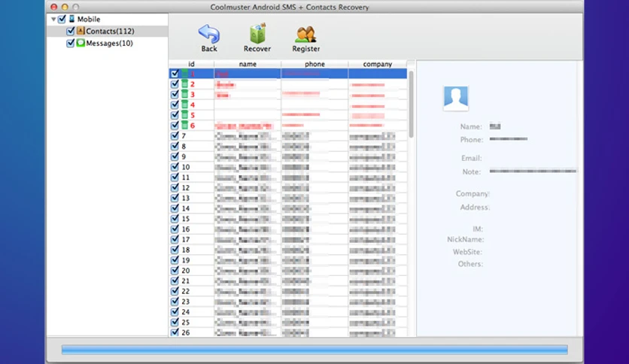629x364 pixels.
Task: Select the Mobile tree label
Action: point(89,20)
